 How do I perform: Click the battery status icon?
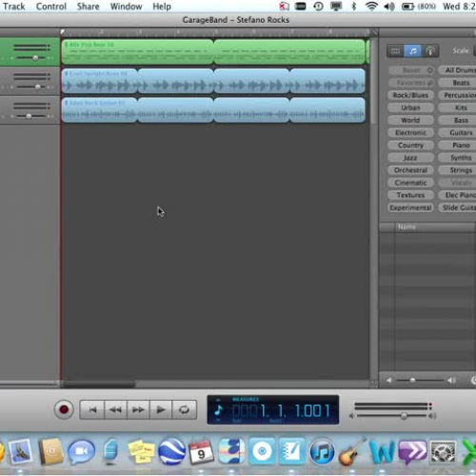[408, 7]
